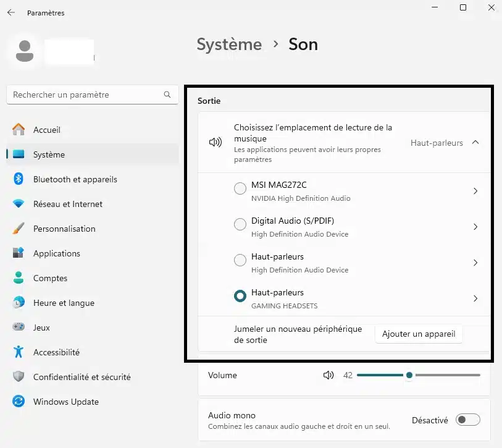Screen dimensions: 502x448
Task: Mute using the Volume speaker icon
Action: click(x=328, y=375)
